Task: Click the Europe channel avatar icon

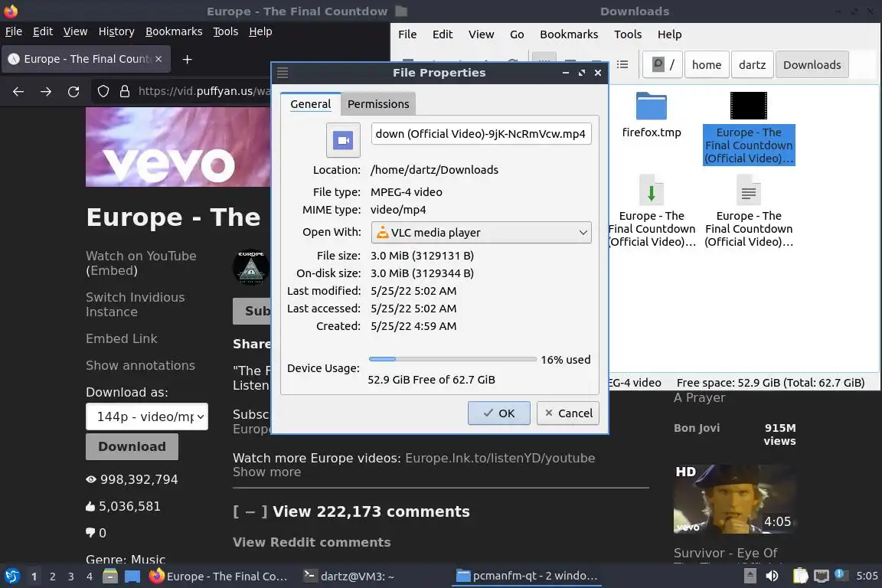Action: [x=251, y=267]
